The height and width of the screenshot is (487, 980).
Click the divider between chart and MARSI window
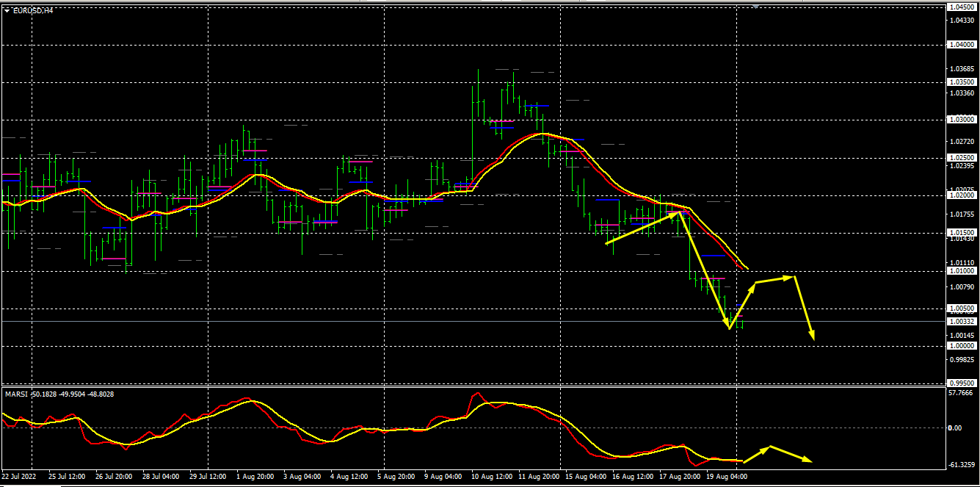tap(470, 386)
